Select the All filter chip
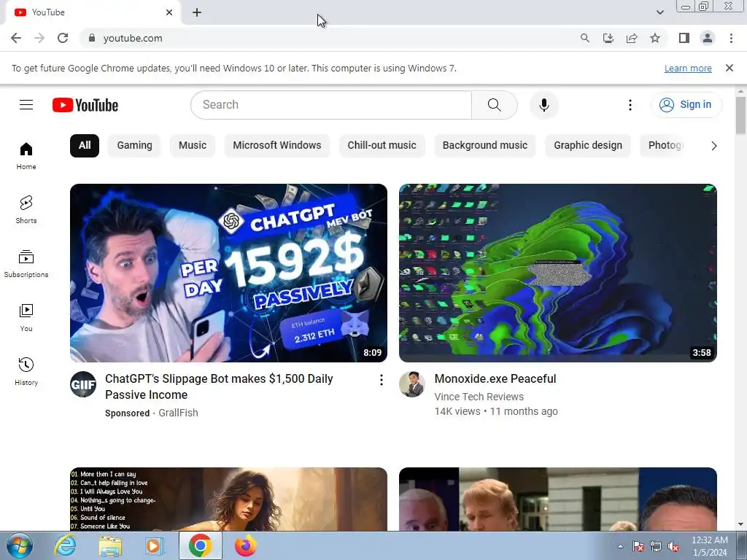 (x=85, y=146)
